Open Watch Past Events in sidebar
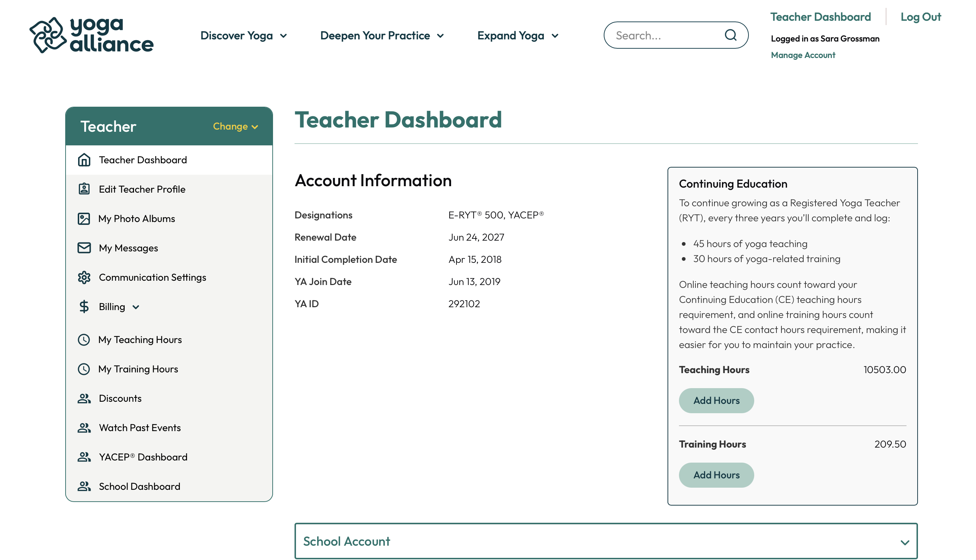Viewport: 976px width, 560px height. coord(140,428)
